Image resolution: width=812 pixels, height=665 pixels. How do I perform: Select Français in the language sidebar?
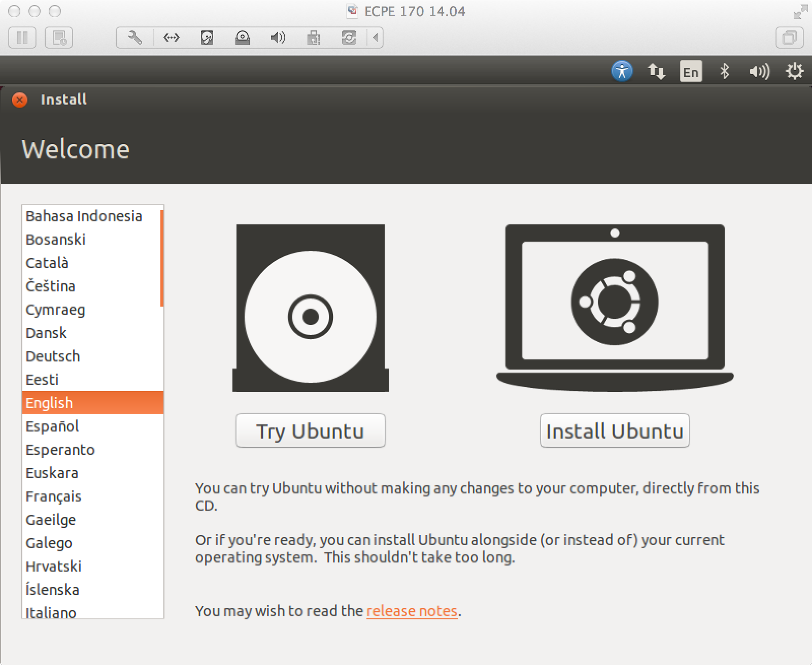pyautogui.click(x=53, y=496)
